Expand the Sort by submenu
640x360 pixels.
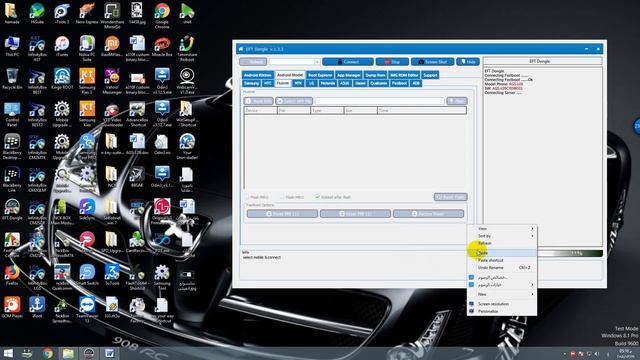(502, 236)
